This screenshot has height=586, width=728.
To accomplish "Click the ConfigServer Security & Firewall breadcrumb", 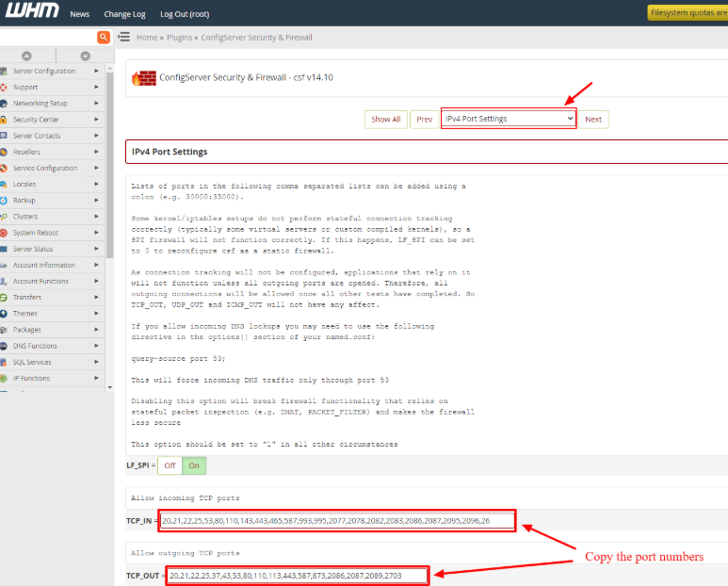I will click(x=256, y=38).
